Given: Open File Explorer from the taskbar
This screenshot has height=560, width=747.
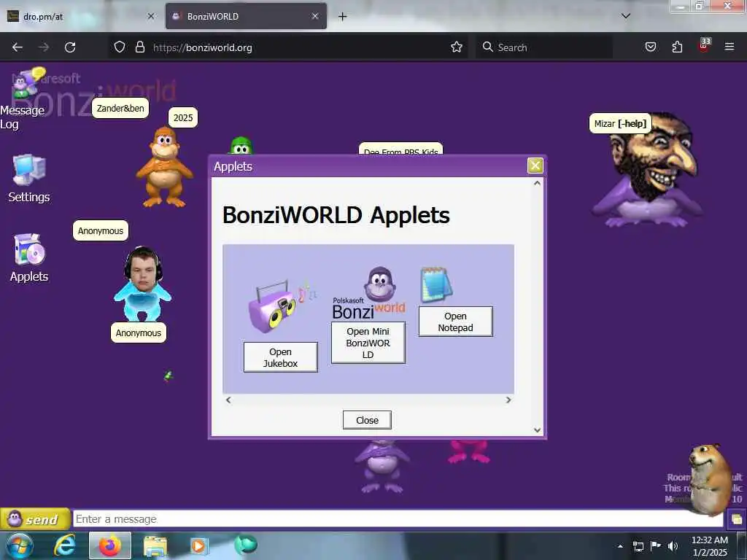Looking at the screenshot, I should point(155,545).
